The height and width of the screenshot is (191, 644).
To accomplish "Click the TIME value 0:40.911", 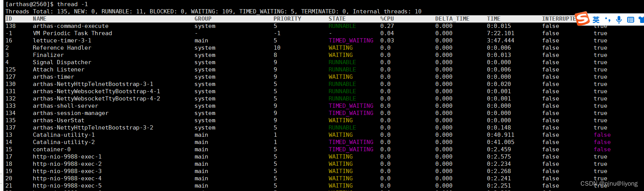I will tap(501, 135).
